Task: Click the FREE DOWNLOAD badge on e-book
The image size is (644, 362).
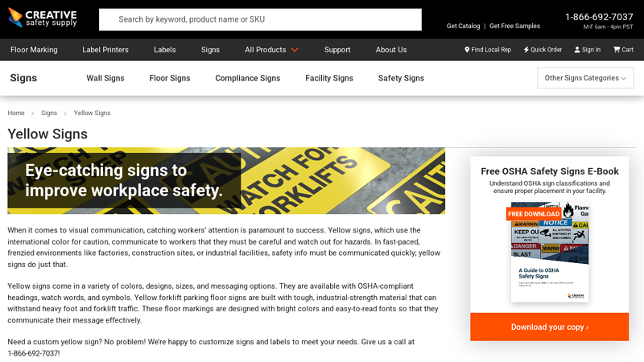Action: [x=534, y=214]
